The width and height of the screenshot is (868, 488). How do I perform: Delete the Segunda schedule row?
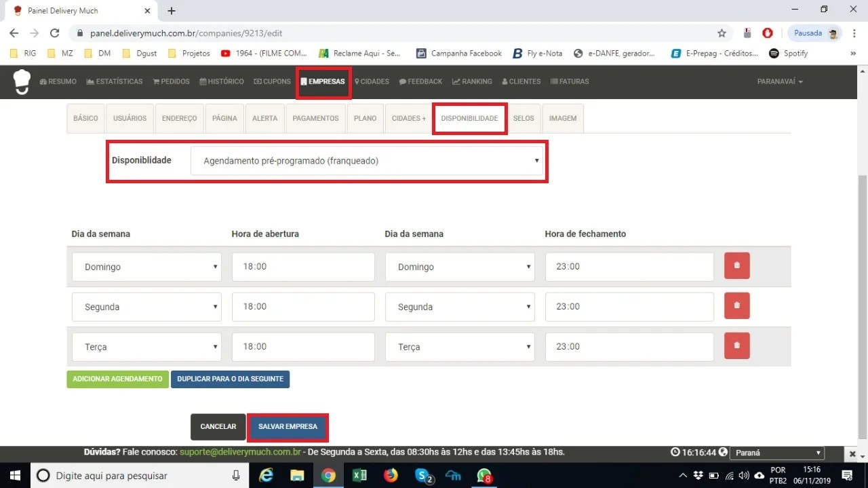coord(736,306)
